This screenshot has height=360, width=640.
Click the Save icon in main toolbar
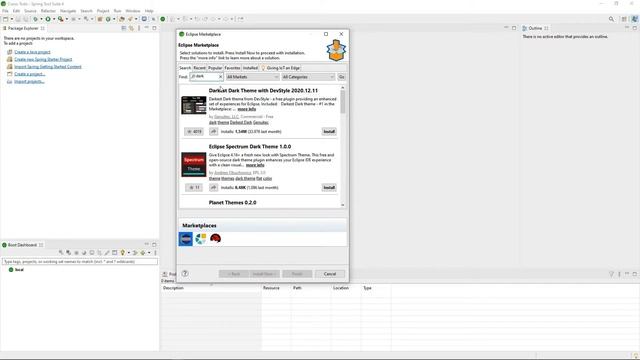[18, 19]
